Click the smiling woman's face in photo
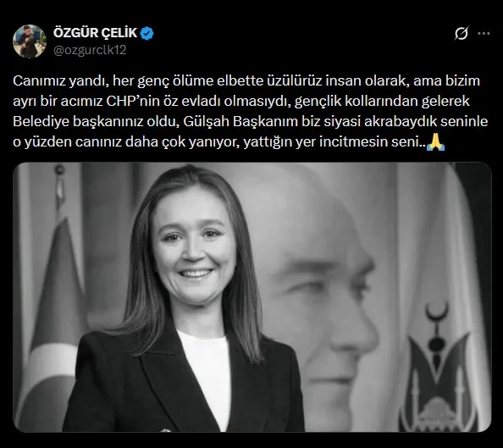The image size is (503, 448). click(195, 246)
